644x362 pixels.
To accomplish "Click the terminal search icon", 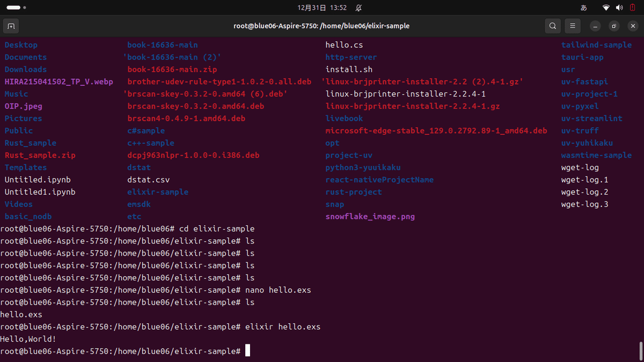I will tap(552, 26).
